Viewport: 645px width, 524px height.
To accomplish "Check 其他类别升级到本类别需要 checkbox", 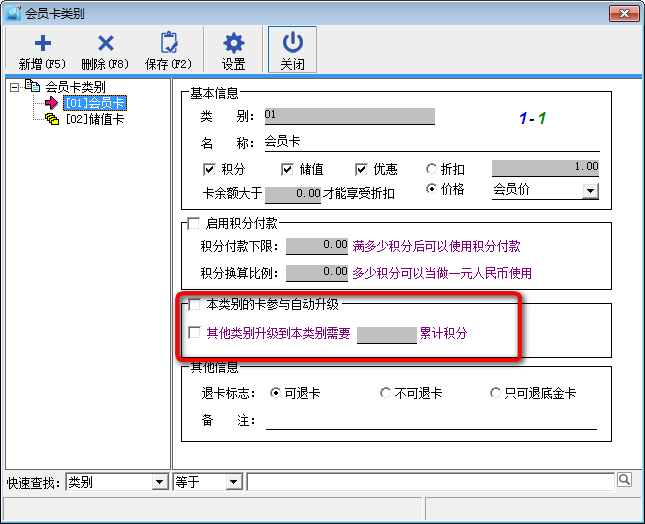I will click(x=194, y=332).
